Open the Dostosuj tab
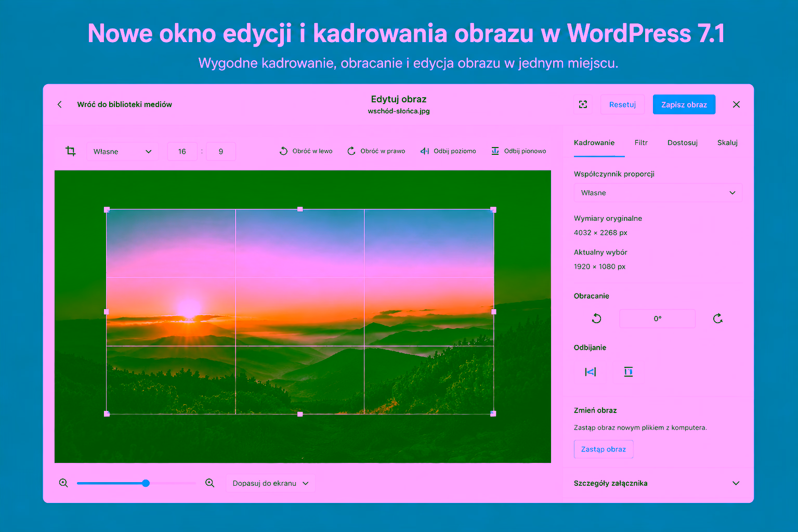Screen dimensions: 798x532 [683, 142]
